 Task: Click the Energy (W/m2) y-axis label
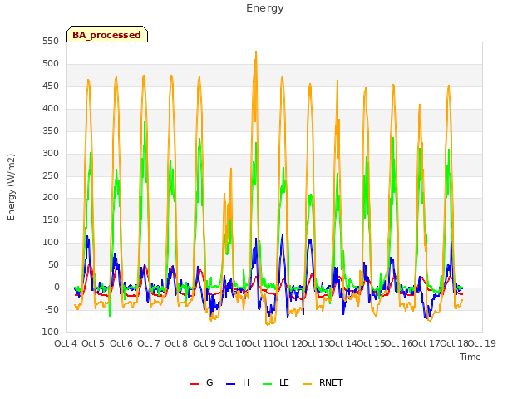click(x=11, y=187)
